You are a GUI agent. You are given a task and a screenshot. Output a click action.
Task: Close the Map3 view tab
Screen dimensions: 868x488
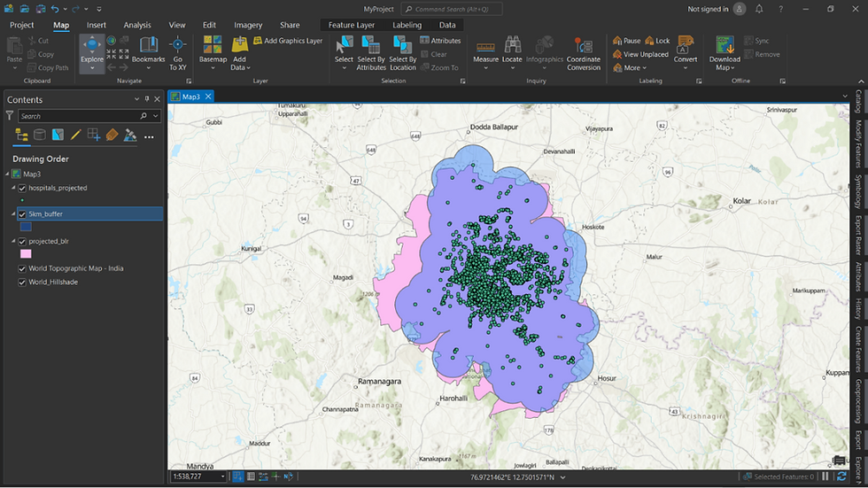coord(208,97)
